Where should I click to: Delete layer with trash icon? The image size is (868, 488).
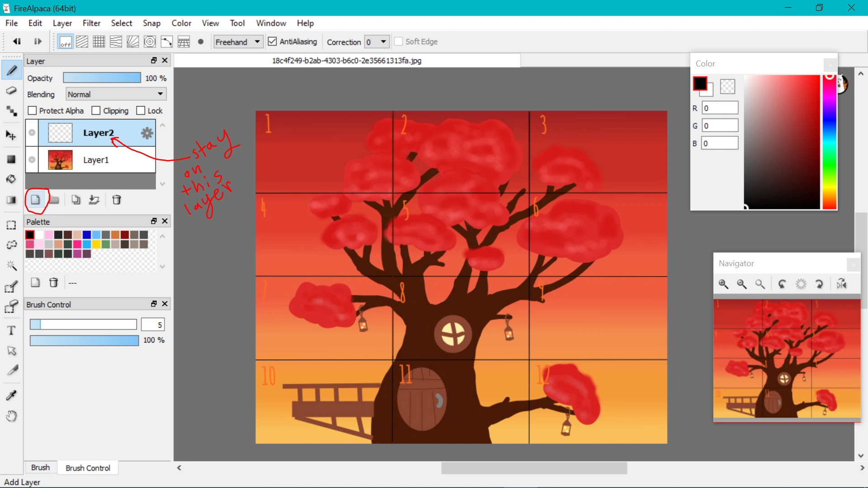click(117, 200)
